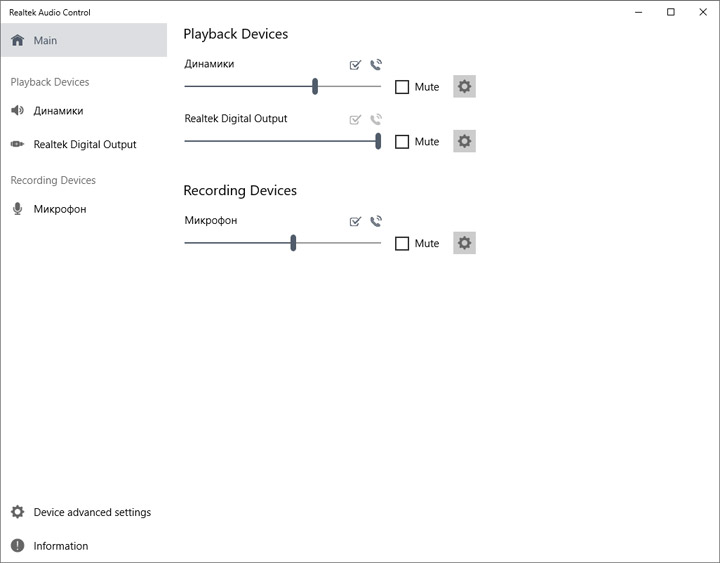Set Микрофон as default device checkmark icon
Image resolution: width=720 pixels, height=563 pixels.
click(355, 221)
